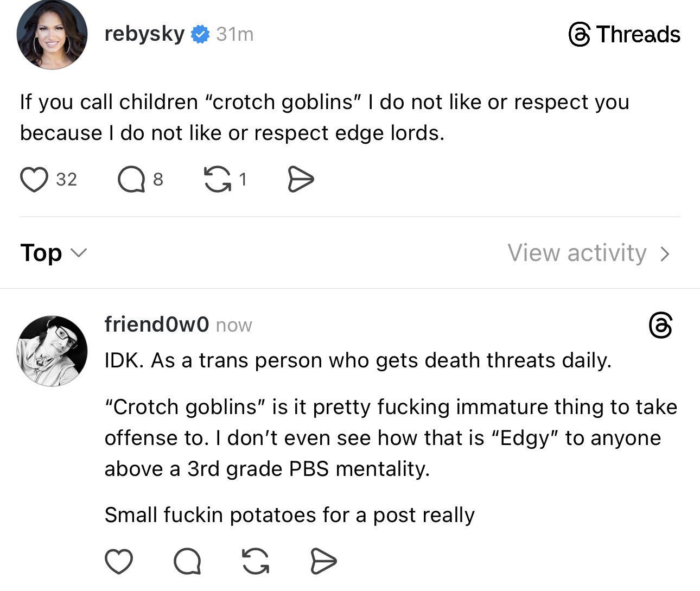Open comments on rebysky's post
700x591 pixels.
click(x=131, y=180)
